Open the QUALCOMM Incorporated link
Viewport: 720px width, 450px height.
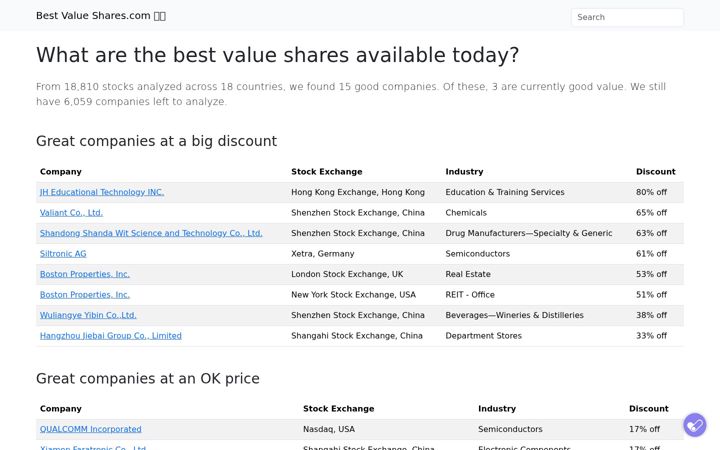[90, 429]
